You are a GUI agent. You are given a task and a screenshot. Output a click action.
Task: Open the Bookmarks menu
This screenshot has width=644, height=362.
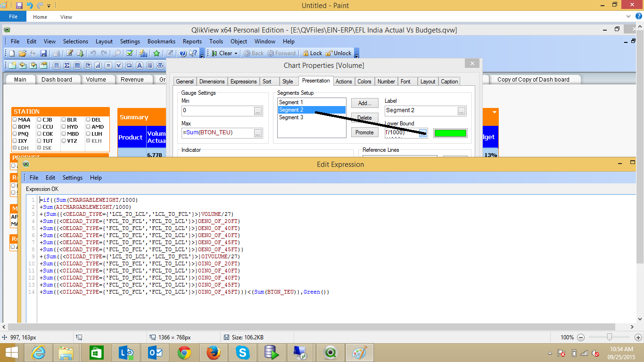coord(161,41)
